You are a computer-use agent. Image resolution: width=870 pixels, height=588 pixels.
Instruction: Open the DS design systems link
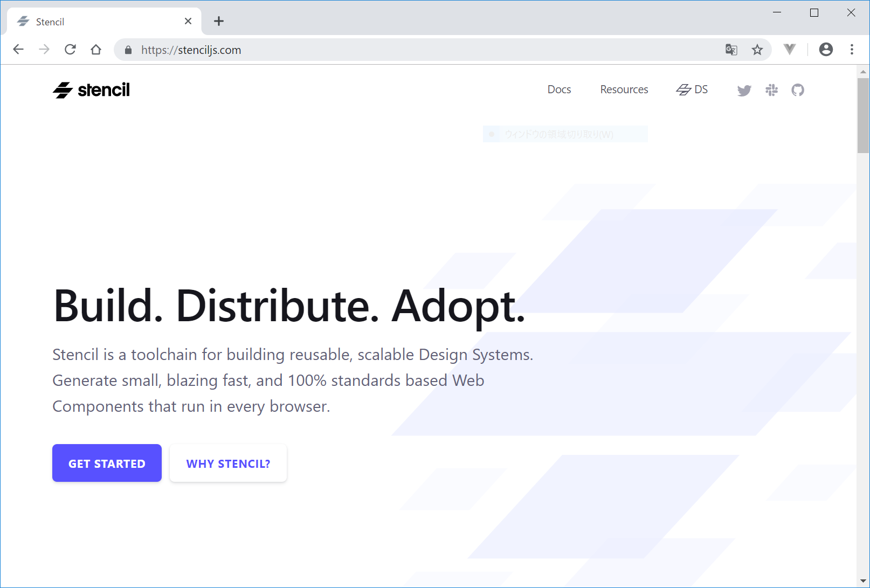(692, 89)
